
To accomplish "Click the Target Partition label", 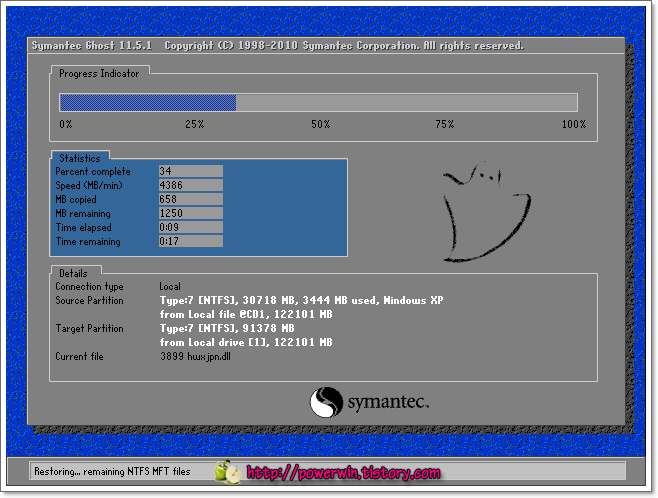I will [89, 328].
